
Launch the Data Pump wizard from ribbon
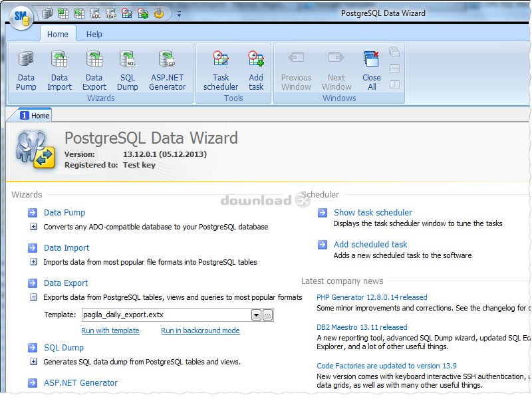[x=26, y=70]
